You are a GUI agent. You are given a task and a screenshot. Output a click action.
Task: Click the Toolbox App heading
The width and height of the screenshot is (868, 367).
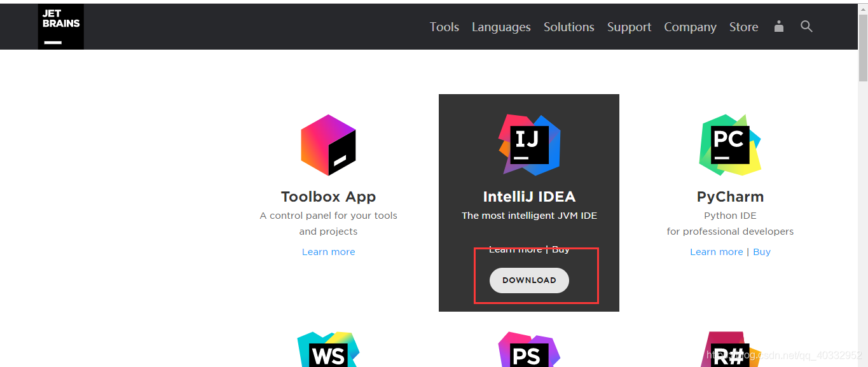[328, 197]
